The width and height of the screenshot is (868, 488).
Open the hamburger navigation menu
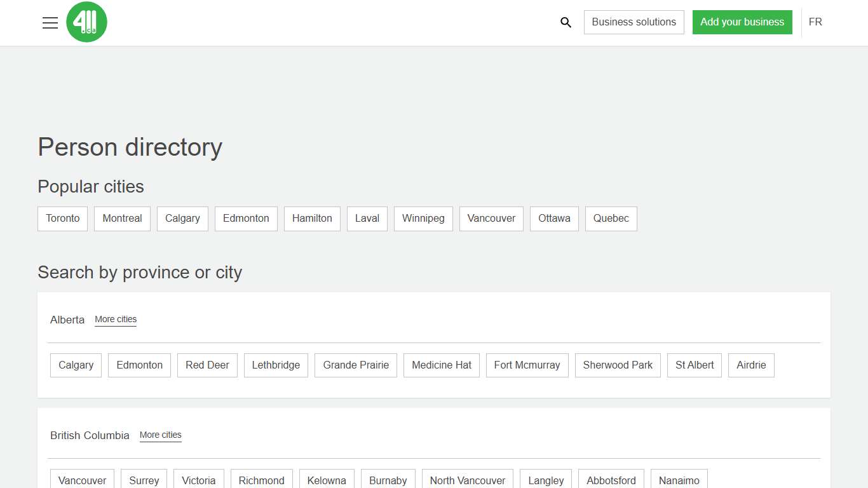[50, 23]
